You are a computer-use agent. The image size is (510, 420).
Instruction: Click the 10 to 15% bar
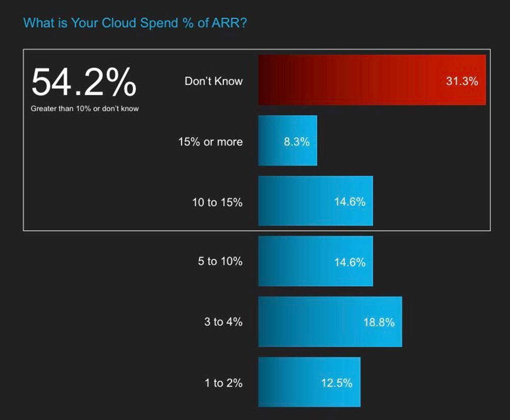point(316,201)
